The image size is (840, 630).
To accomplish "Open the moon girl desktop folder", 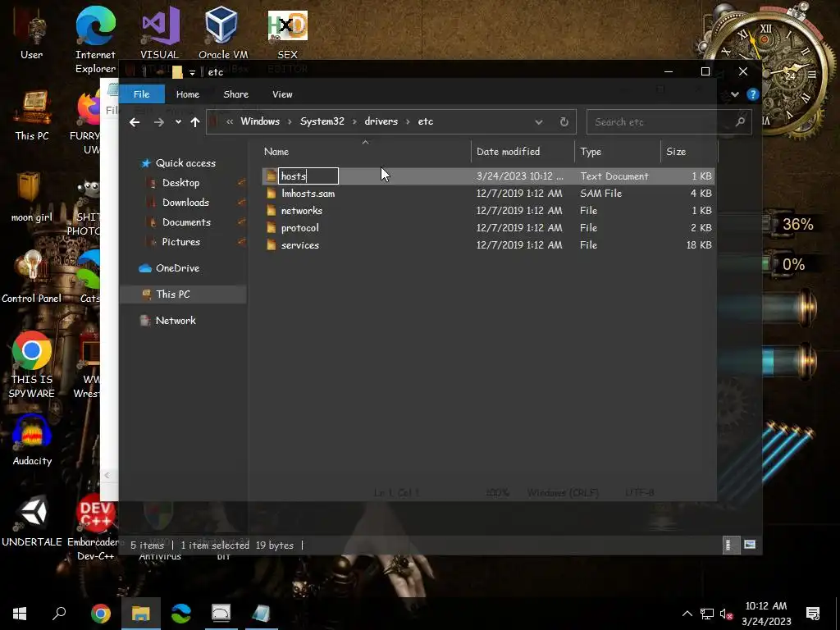I will [x=32, y=197].
